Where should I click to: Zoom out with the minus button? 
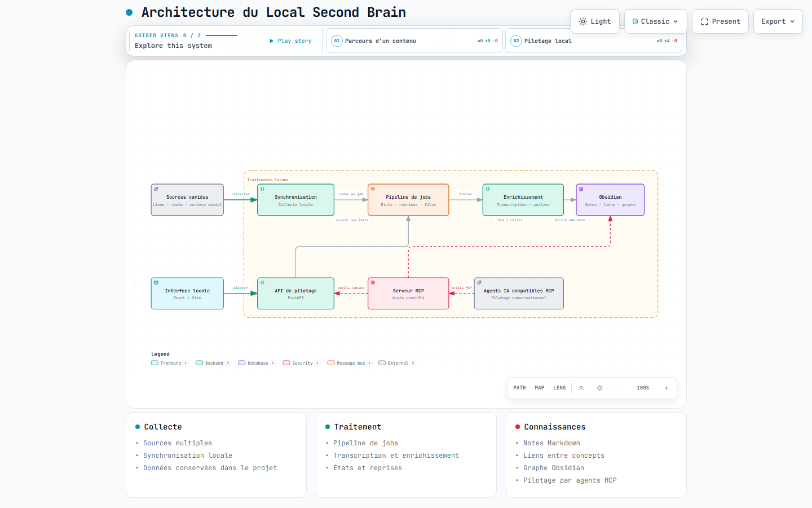[620, 388]
